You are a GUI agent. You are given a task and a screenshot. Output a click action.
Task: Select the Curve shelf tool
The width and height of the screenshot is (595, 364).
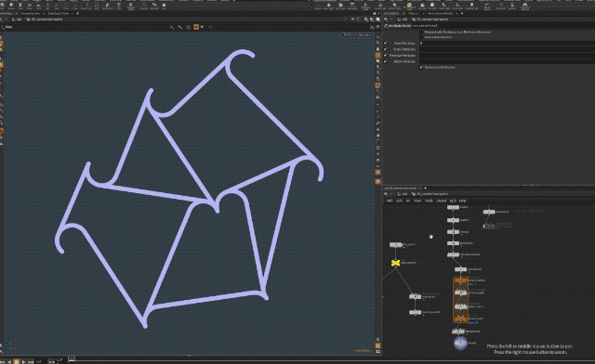(74, 6)
